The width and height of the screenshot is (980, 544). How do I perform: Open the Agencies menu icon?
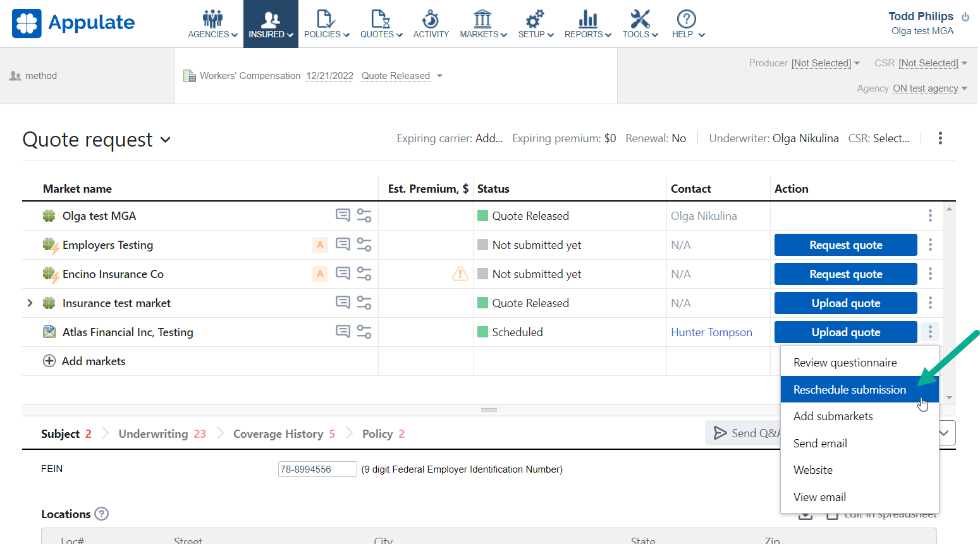click(x=212, y=19)
